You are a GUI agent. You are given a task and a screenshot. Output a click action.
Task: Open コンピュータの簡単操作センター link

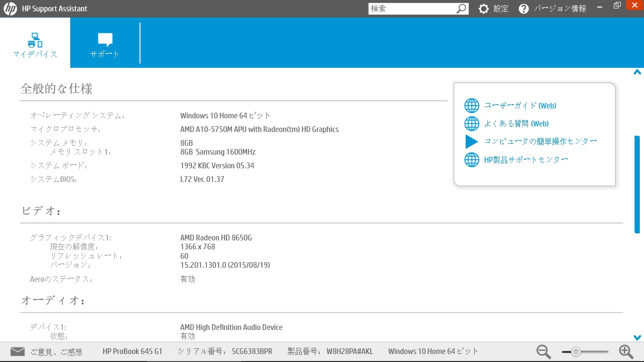click(x=541, y=141)
